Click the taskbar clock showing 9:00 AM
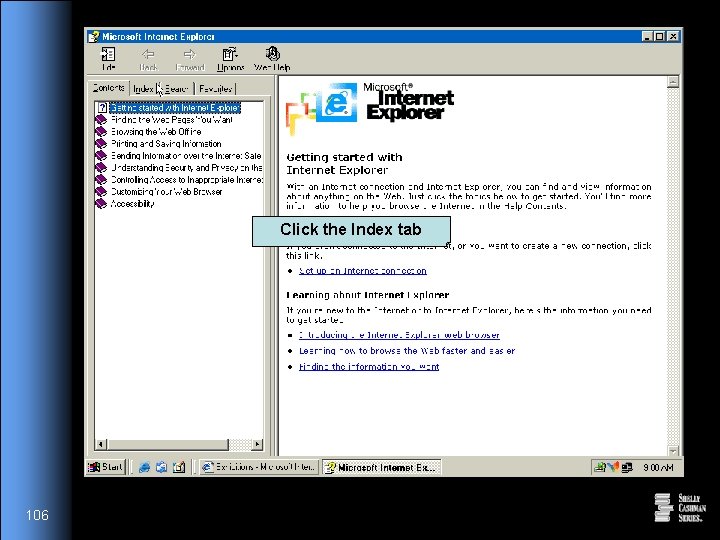Image resolution: width=720 pixels, height=540 pixels. 658,467
